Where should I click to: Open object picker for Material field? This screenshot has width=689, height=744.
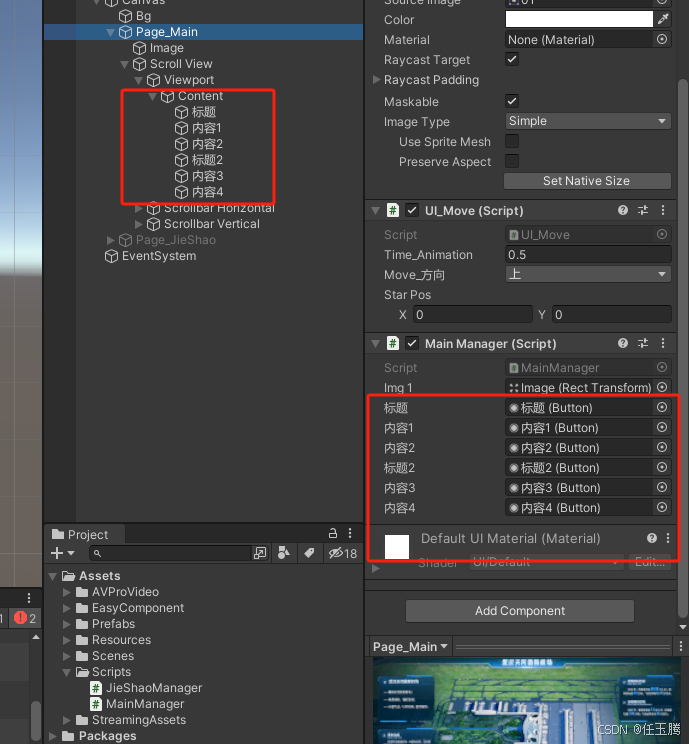tap(662, 39)
